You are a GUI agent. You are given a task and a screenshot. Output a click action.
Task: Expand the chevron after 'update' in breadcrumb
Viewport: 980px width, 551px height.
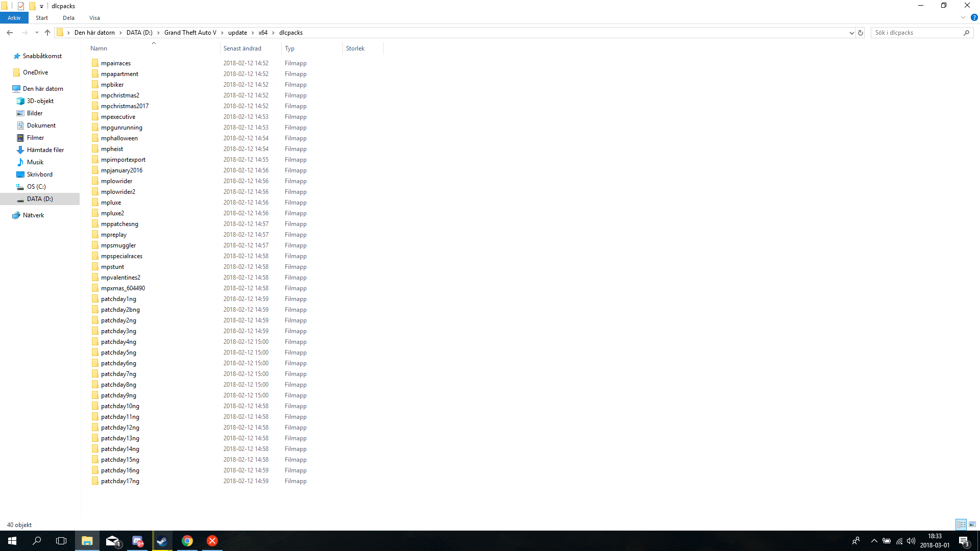coord(253,33)
